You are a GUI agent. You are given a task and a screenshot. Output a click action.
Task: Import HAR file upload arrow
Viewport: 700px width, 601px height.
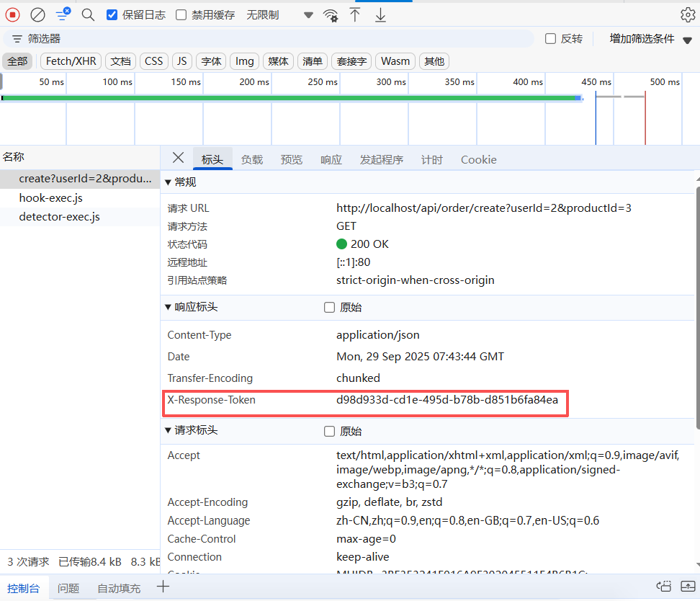coord(355,15)
